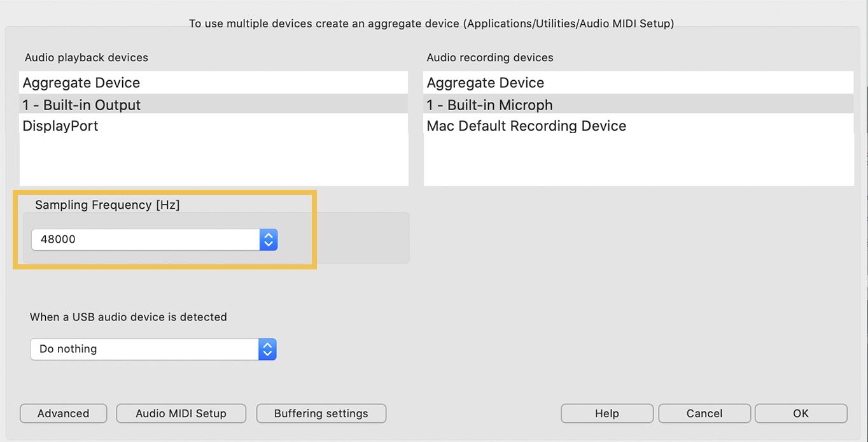Image resolution: width=868 pixels, height=442 pixels.
Task: Open Buffering settings
Action: point(321,413)
